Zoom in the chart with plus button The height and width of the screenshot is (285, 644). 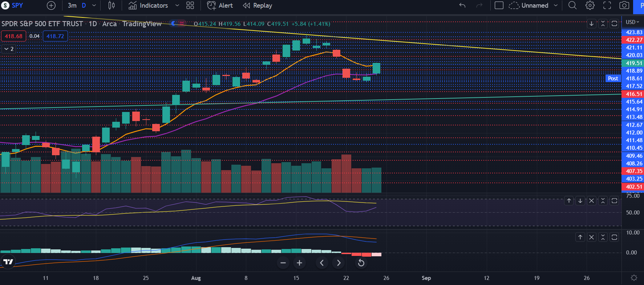[299, 263]
